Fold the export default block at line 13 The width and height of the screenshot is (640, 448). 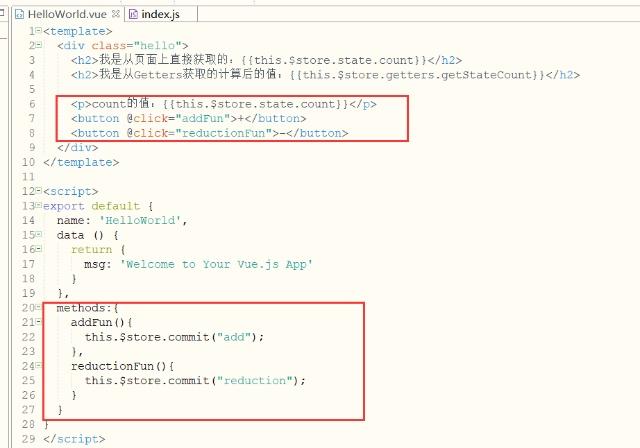pyautogui.click(x=38, y=205)
